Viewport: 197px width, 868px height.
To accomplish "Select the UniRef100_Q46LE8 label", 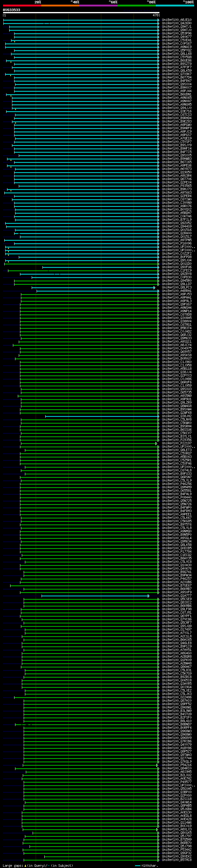I will (x=176, y=643).
